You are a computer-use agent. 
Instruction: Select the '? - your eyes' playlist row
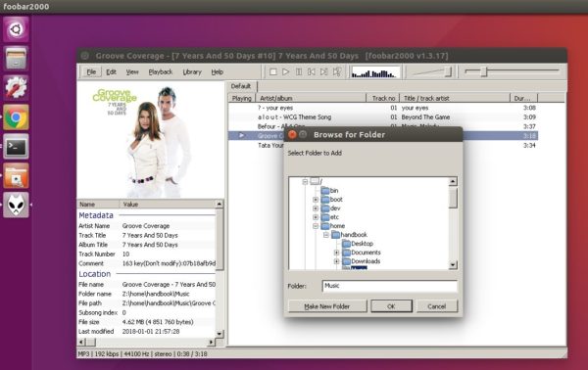click(x=383, y=108)
